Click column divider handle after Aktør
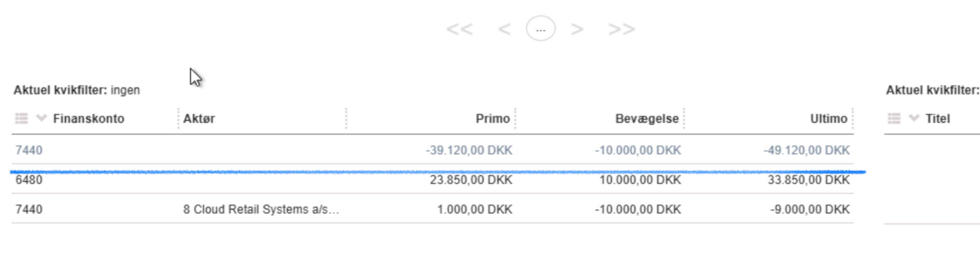Viewport: 980px width, 268px height. pyautogui.click(x=346, y=119)
